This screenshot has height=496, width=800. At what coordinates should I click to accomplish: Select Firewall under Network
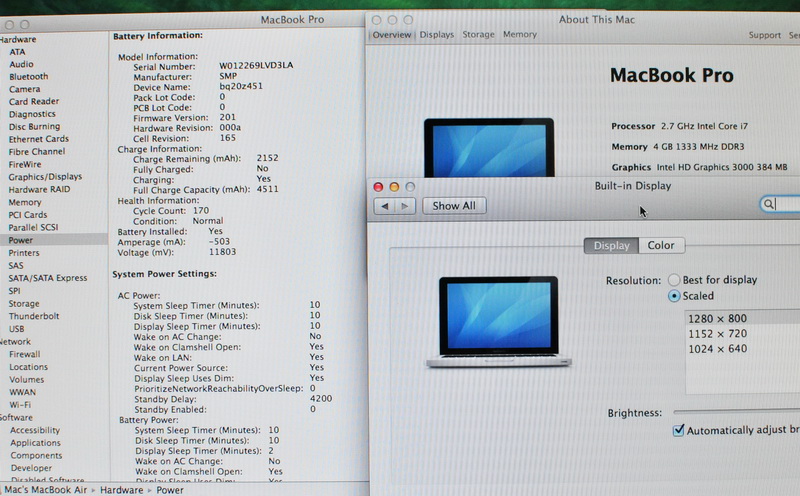(x=24, y=354)
